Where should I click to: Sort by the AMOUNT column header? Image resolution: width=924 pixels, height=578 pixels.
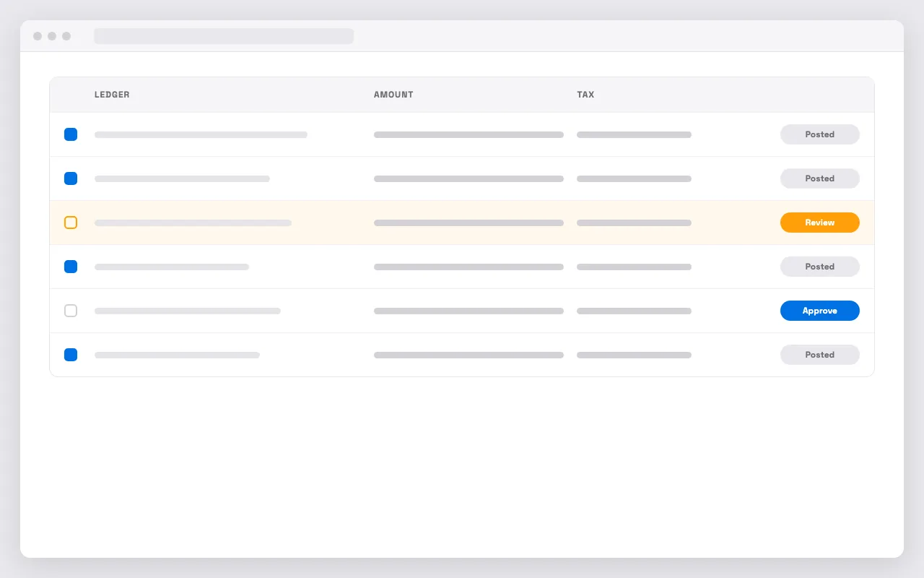click(393, 95)
